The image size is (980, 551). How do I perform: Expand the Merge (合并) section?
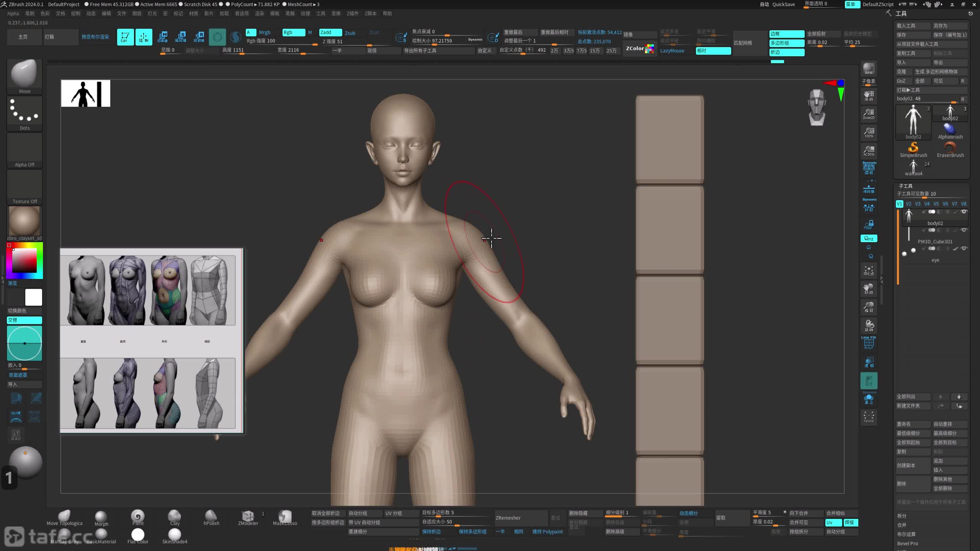pyautogui.click(x=902, y=525)
